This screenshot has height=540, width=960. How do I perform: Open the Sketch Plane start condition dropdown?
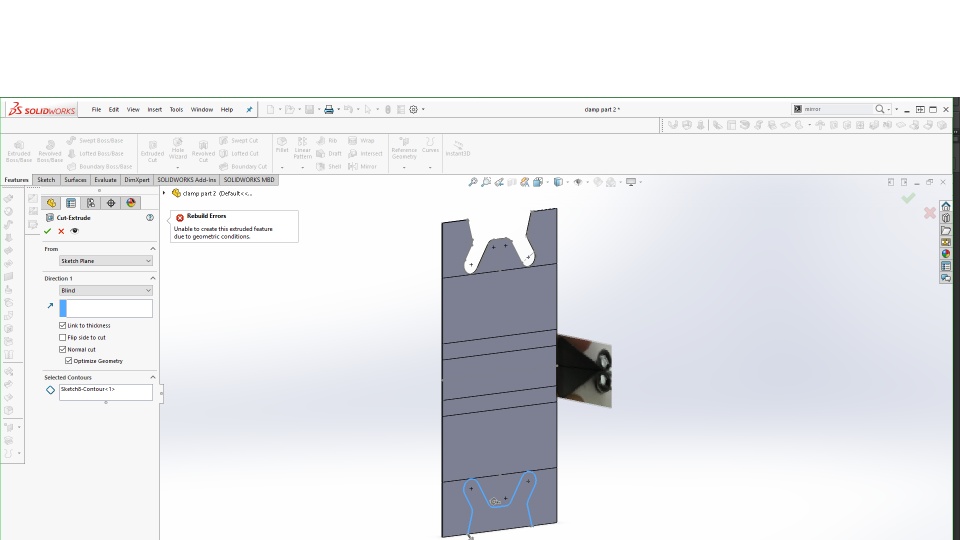coord(106,261)
